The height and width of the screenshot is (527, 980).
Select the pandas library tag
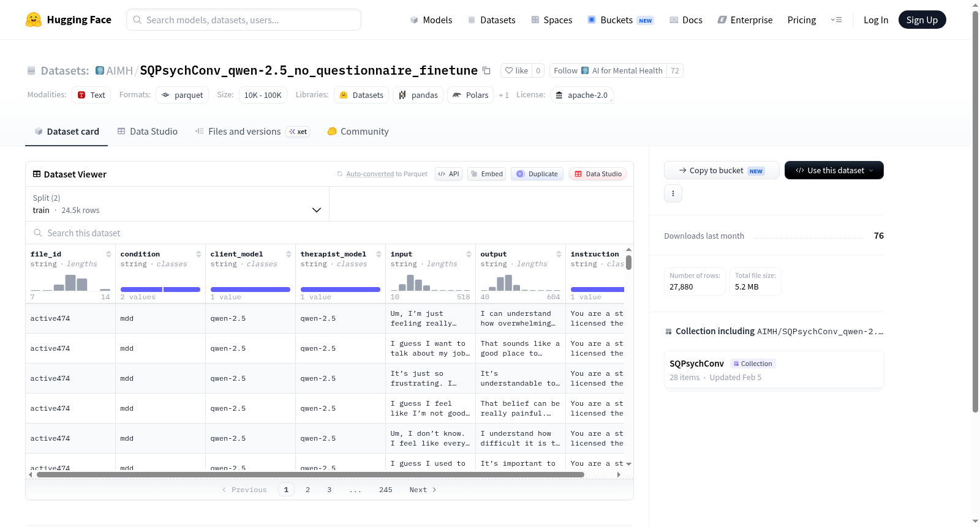pyautogui.click(x=418, y=95)
